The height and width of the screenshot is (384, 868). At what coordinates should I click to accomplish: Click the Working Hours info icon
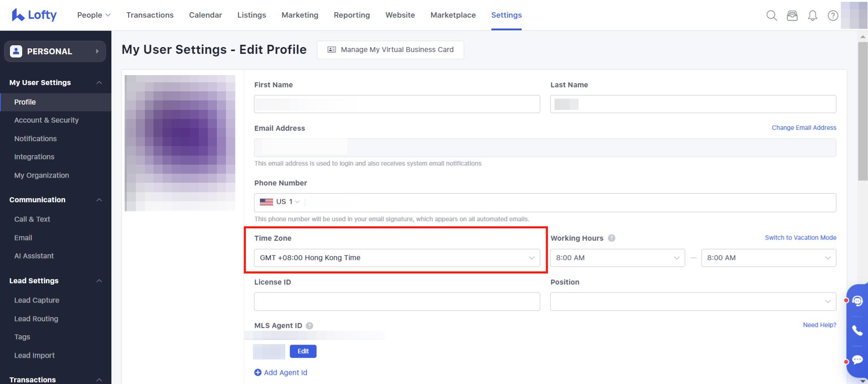coord(611,238)
